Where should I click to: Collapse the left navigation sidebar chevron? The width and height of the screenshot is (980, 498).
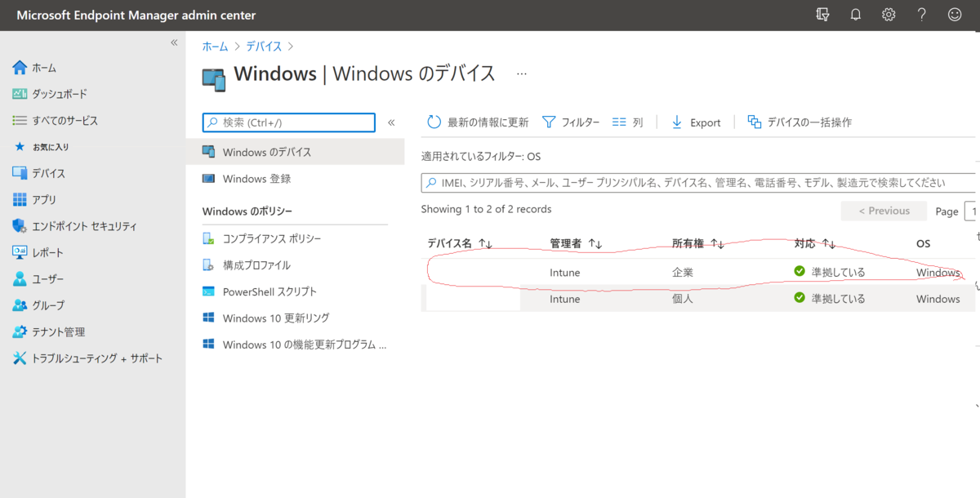coord(174,42)
